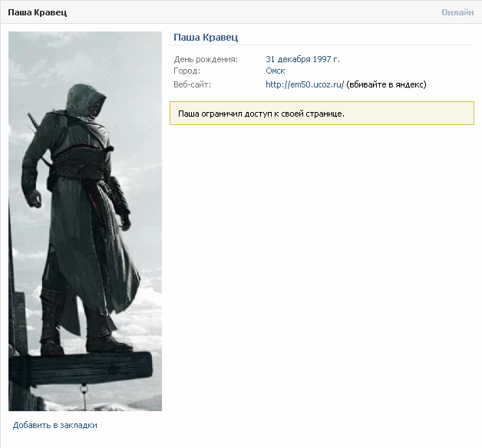This screenshot has height=448, width=482.
Task: Click the 'Веб-сайт:' label
Action: [x=193, y=84]
